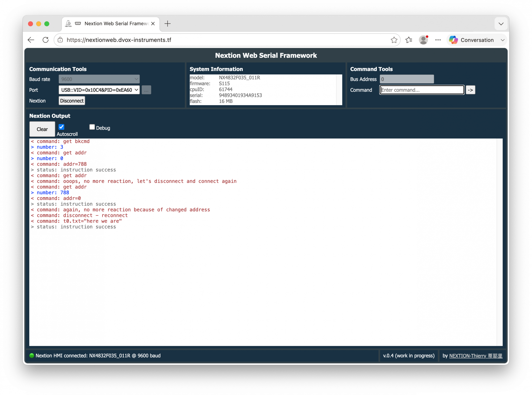Click the log line 'command: addr=788'
The height and width of the screenshot is (395, 532).
coord(59,164)
